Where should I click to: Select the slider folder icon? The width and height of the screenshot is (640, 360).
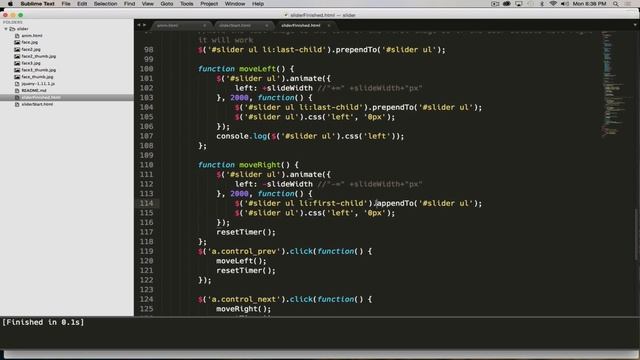12,29
